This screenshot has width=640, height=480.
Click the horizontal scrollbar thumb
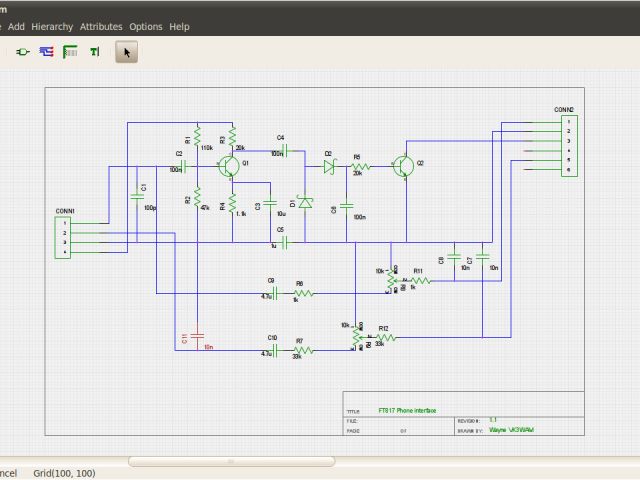pos(232,462)
